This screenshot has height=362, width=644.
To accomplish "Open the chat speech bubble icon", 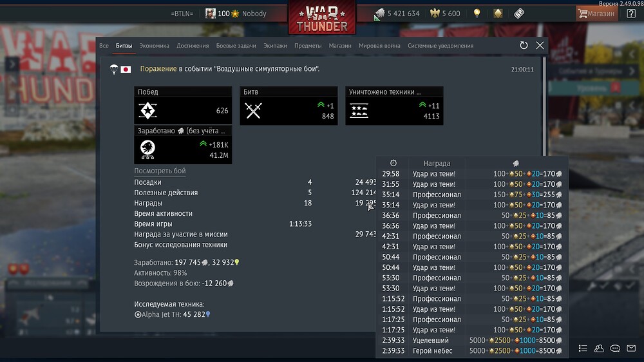I will [x=615, y=348].
